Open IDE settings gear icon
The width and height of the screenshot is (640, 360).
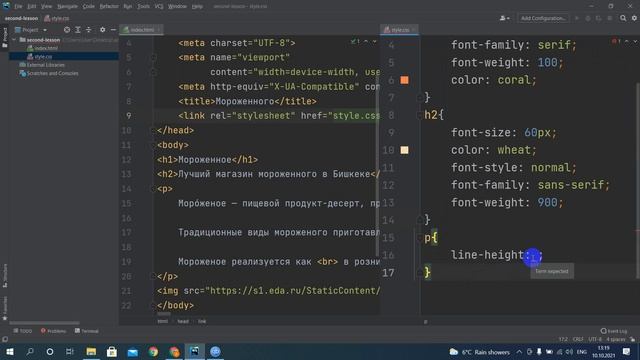[x=634, y=18]
